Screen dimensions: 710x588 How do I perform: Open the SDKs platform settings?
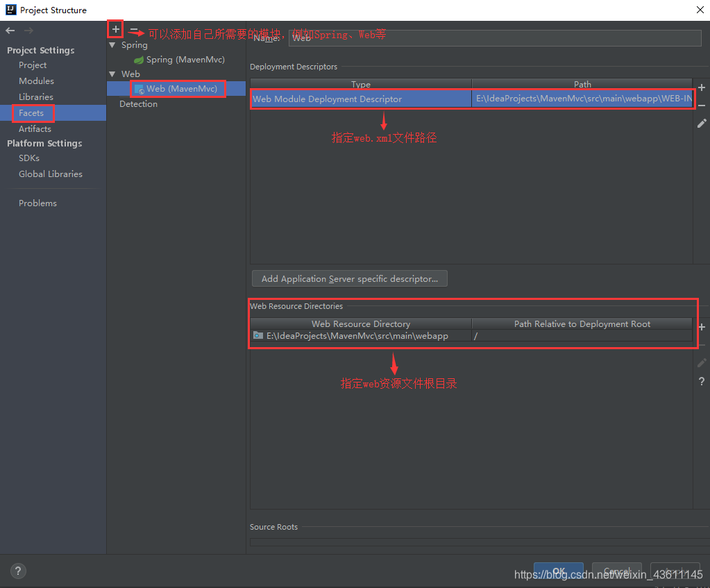pos(29,158)
